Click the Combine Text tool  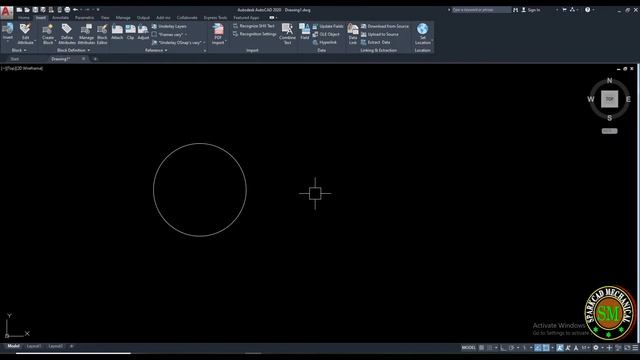tap(287, 33)
